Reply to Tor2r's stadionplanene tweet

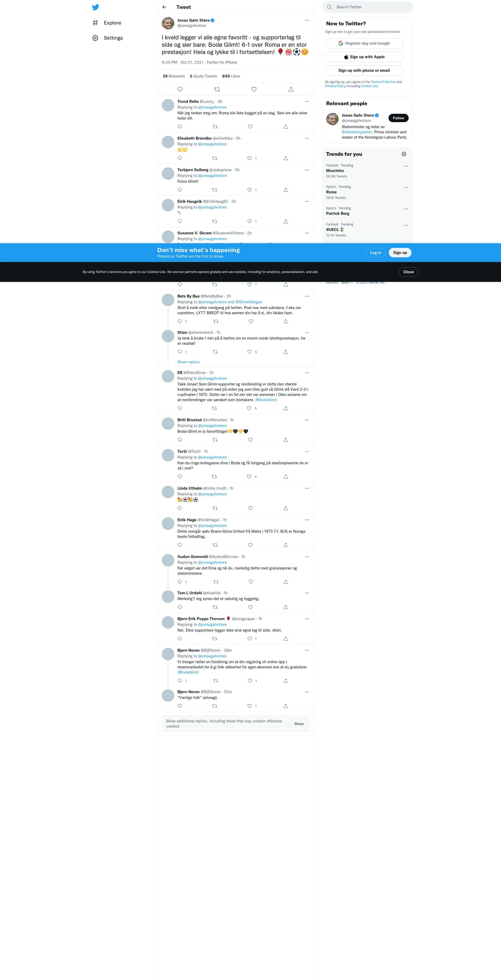point(180,477)
